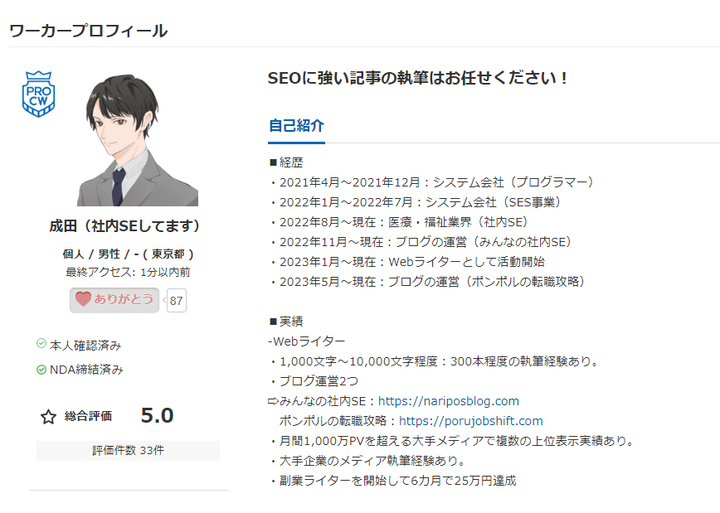The height and width of the screenshot is (513, 720).
Task: Click the worker name 成田（社内SEしてます）
Action: (125, 226)
